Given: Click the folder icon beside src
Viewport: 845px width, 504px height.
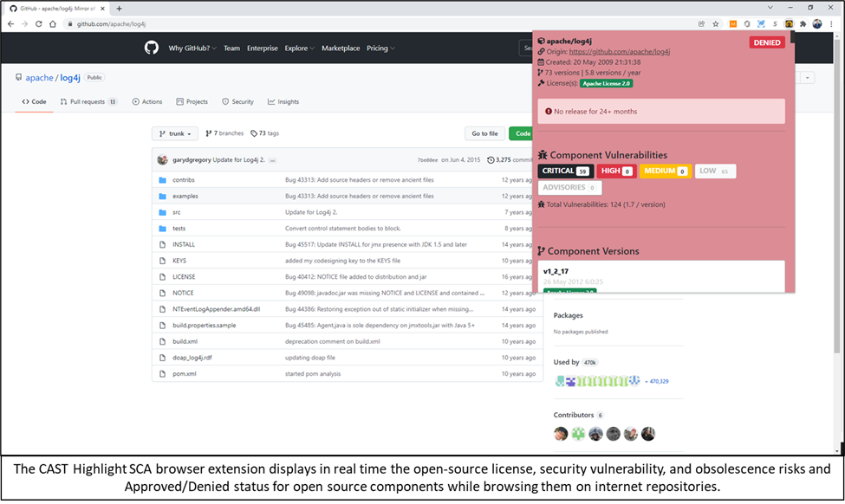Looking at the screenshot, I should click(x=162, y=211).
